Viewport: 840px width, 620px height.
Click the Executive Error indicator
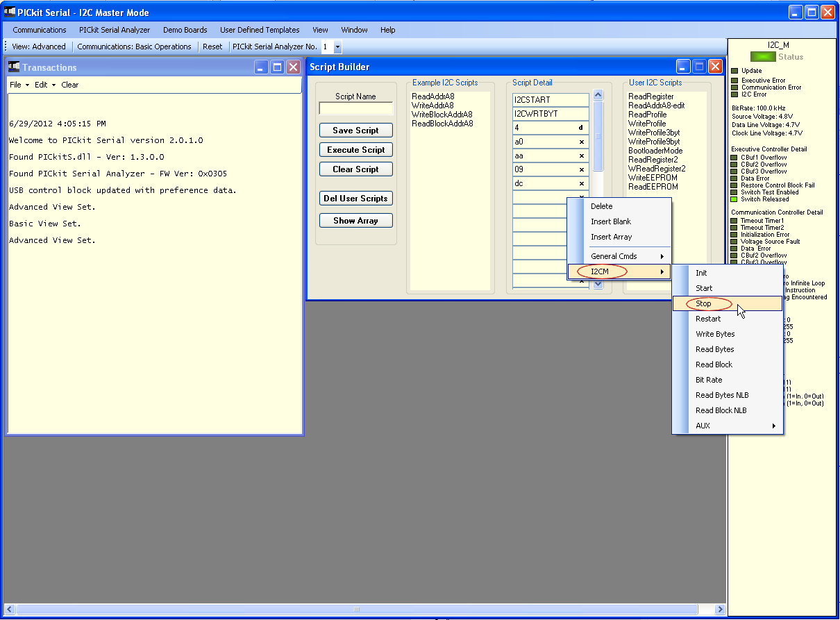pyautogui.click(x=734, y=81)
